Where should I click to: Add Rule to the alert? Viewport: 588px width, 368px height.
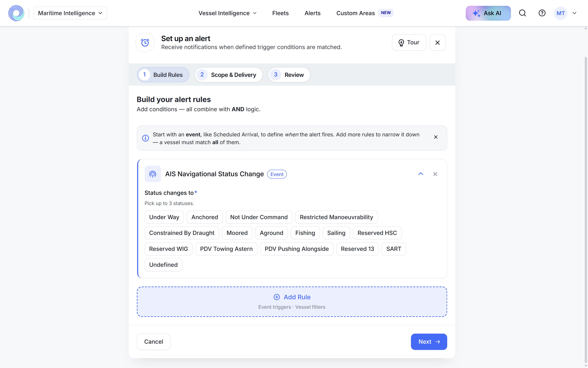tap(292, 302)
